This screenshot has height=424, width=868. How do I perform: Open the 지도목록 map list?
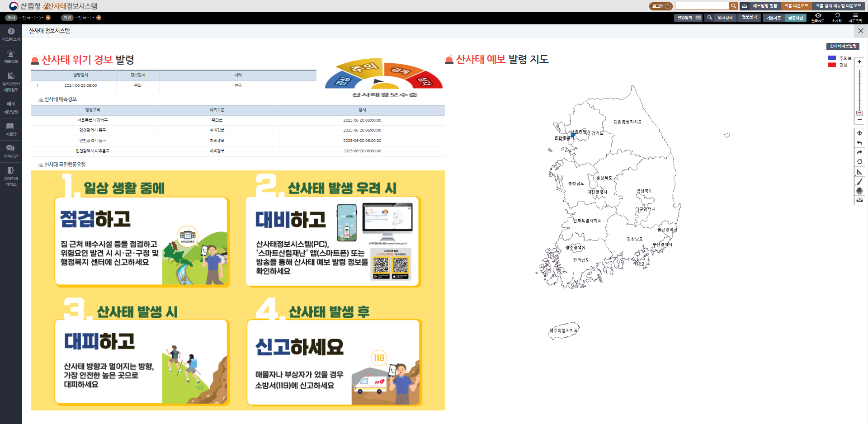tap(856, 18)
